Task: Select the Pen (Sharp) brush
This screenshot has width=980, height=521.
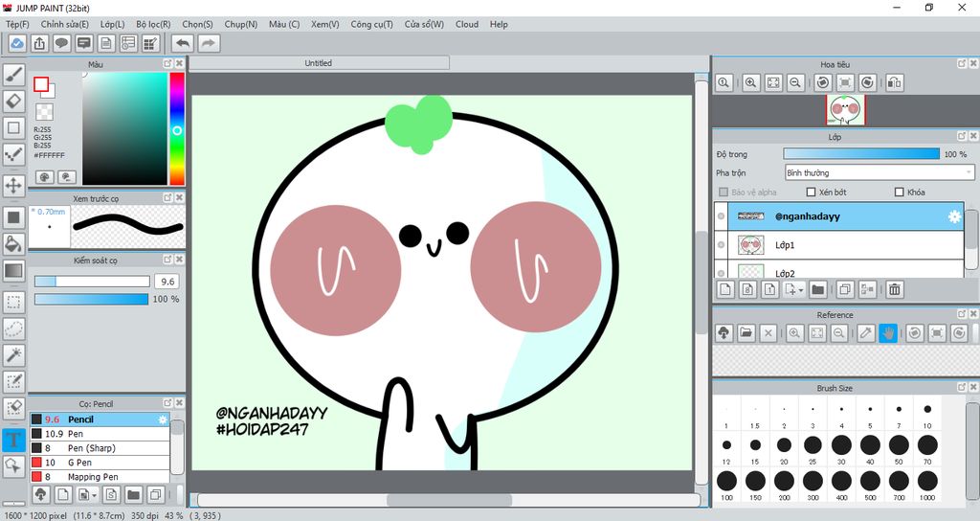Action: (100, 448)
